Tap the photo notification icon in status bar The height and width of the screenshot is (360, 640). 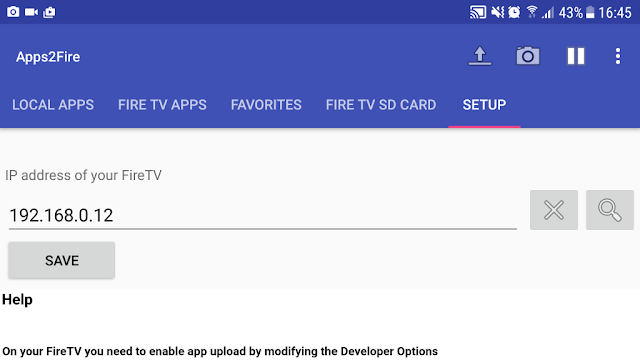tap(13, 12)
